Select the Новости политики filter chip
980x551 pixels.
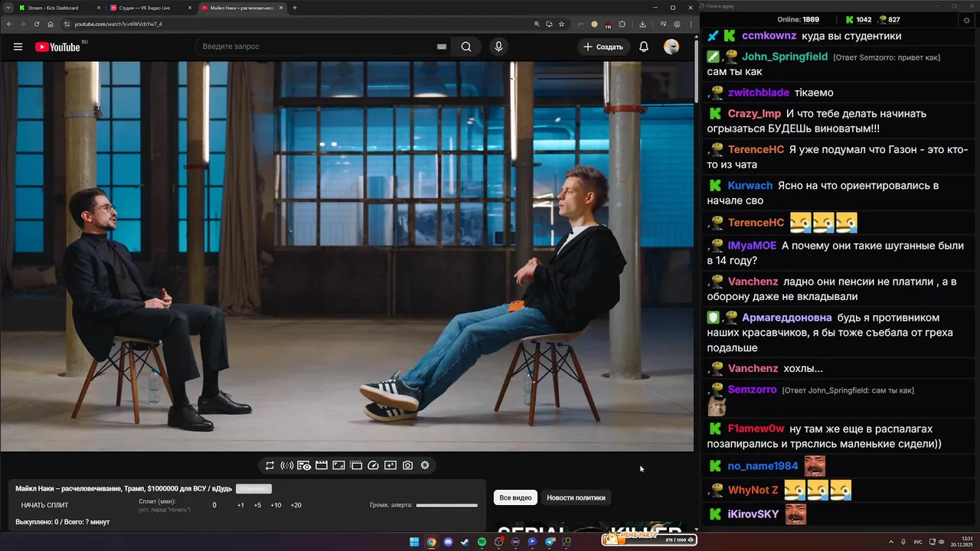point(576,497)
